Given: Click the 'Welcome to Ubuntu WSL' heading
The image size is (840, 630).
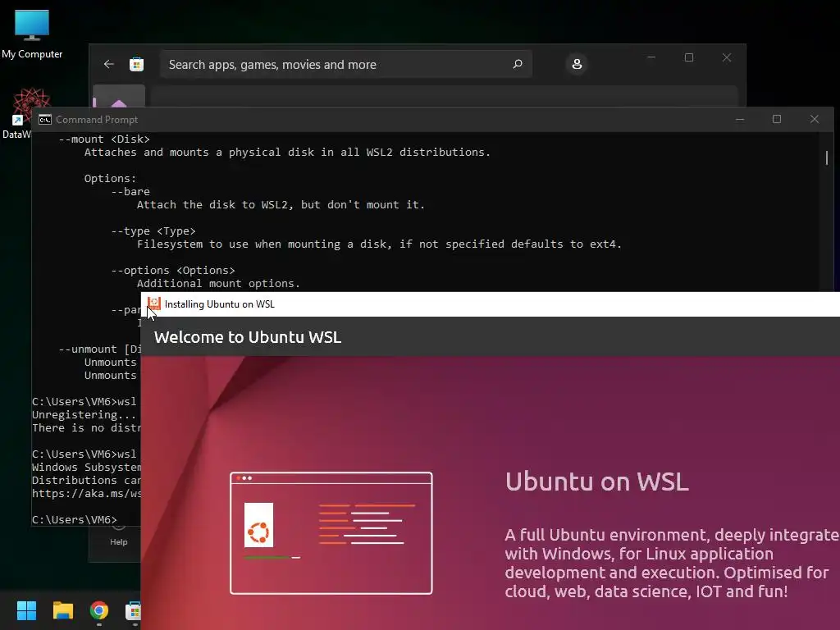Looking at the screenshot, I should click(248, 337).
